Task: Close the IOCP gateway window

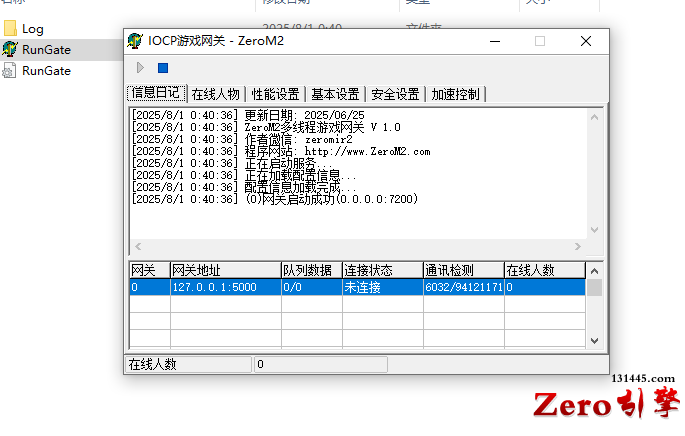Action: click(x=586, y=42)
